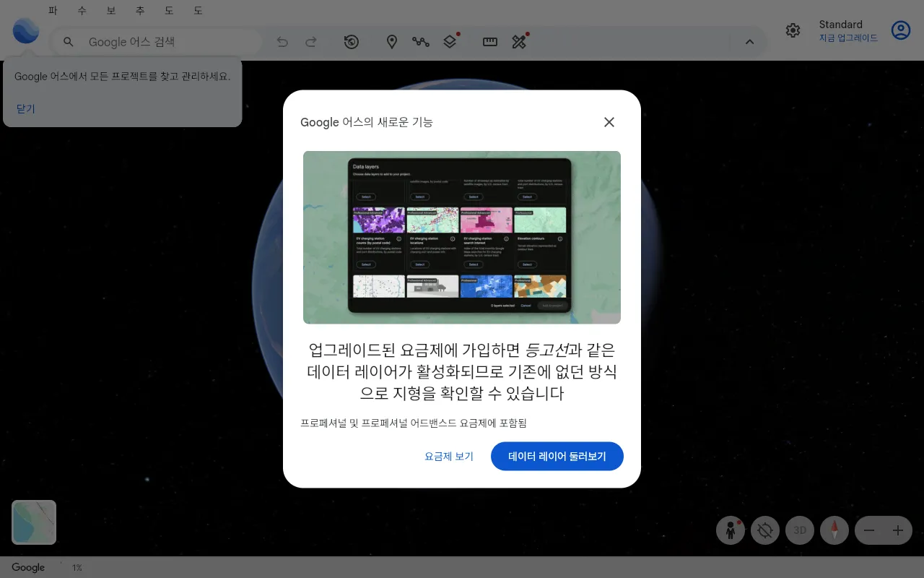Viewport: 924px width, 578px height.
Task: Click the data layers preview image
Action: click(x=462, y=237)
